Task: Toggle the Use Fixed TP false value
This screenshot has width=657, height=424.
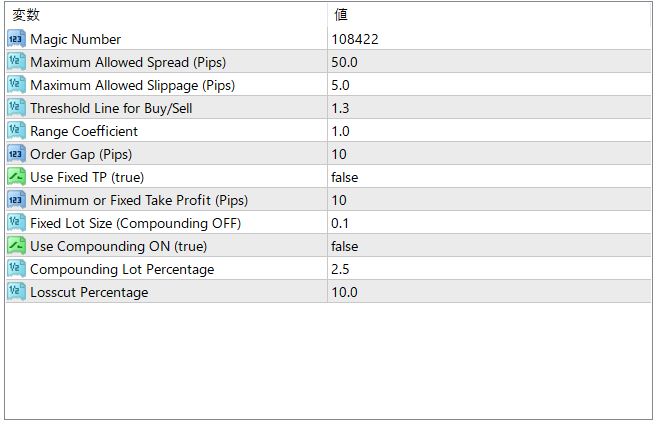Action: tap(345, 177)
